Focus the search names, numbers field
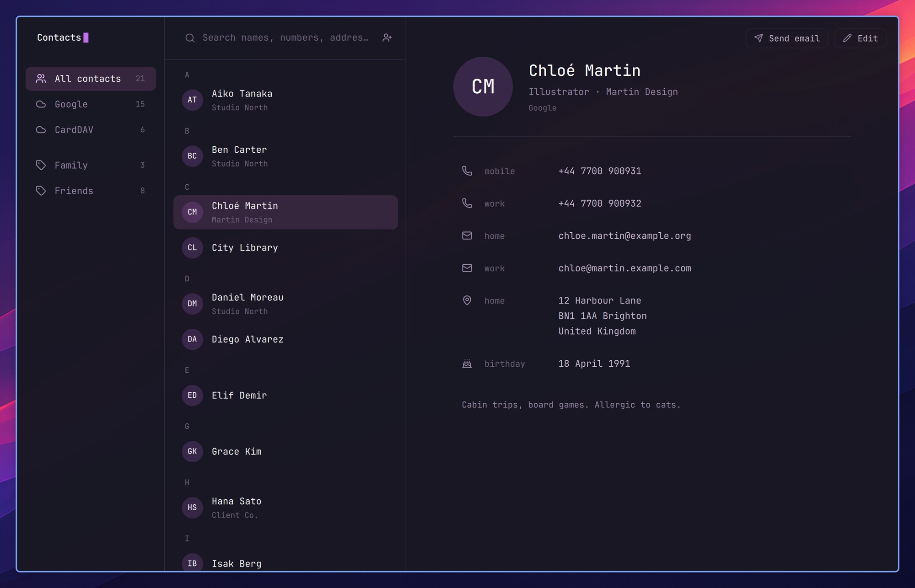Image resolution: width=915 pixels, height=588 pixels. click(285, 38)
